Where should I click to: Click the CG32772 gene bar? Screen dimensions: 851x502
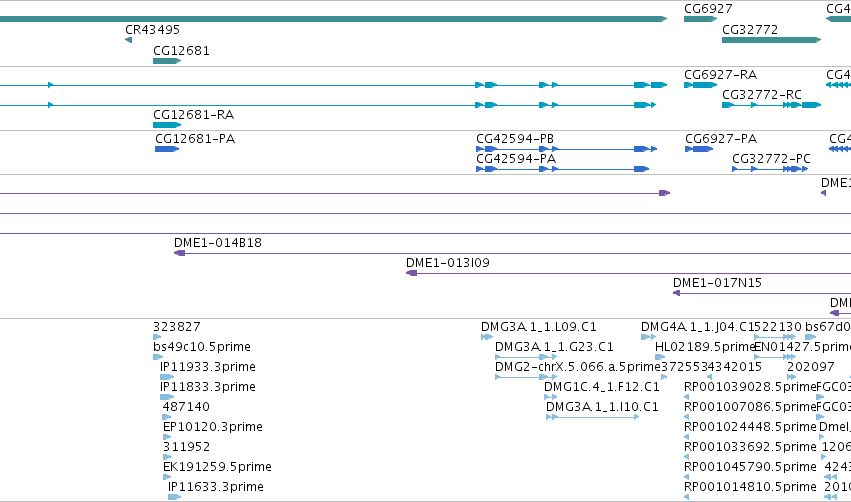771,40
